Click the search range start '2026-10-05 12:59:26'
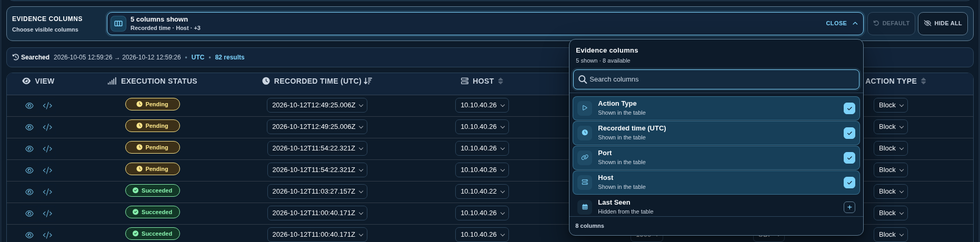Screen dimensions: 980x242 pos(83,57)
